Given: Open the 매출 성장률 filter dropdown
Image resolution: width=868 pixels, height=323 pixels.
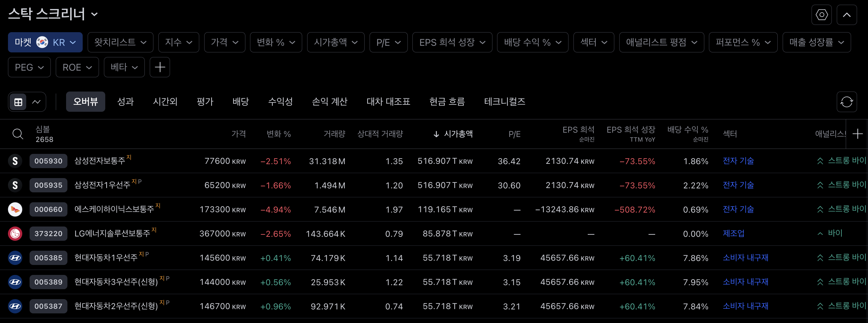Looking at the screenshot, I should pyautogui.click(x=817, y=42).
